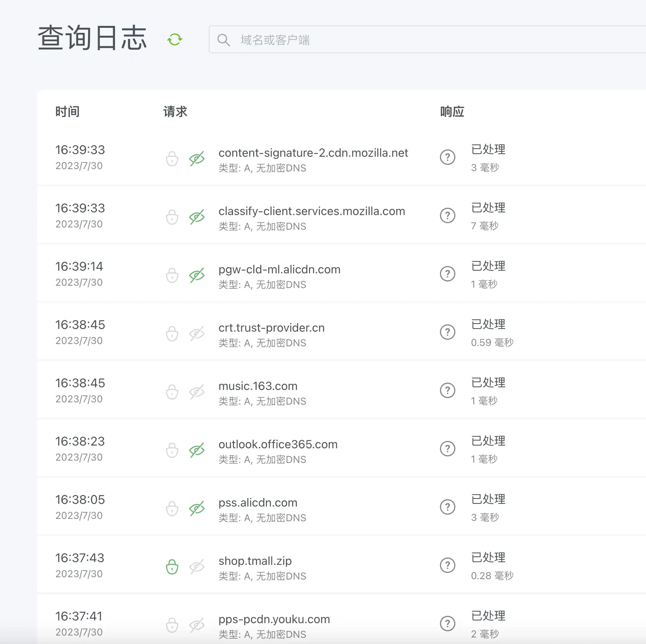Image resolution: width=646 pixels, height=644 pixels.
Task: Click the 已处理 status for pps-pcdn.youku.com
Action: point(488,616)
